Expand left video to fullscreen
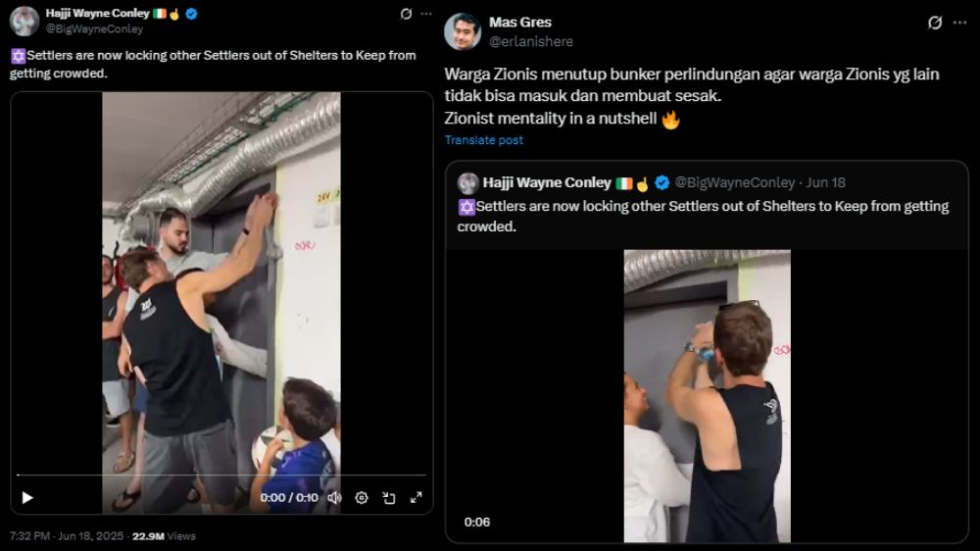The width and height of the screenshot is (980, 551). pos(416,498)
